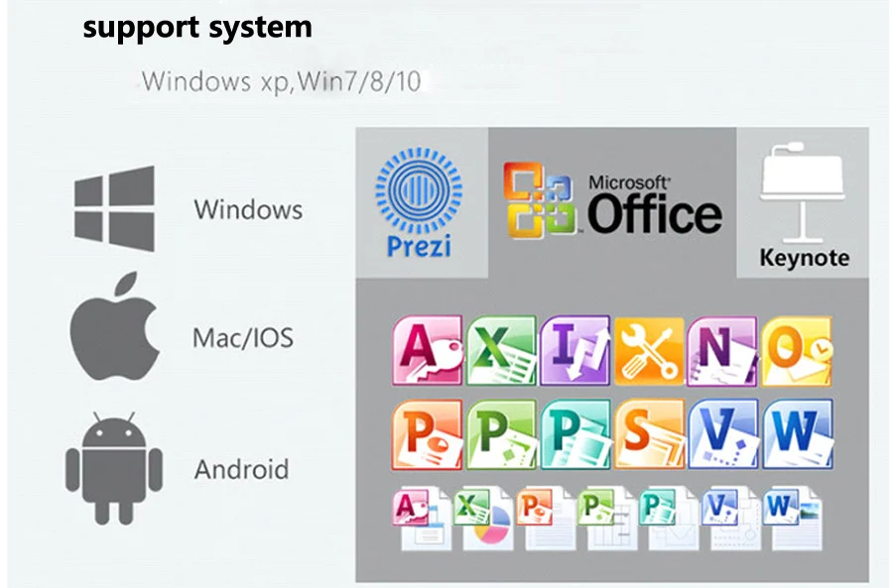Viewport: 893px width, 588px height.
Task: Click the 'Android' text label
Action: 241,470
